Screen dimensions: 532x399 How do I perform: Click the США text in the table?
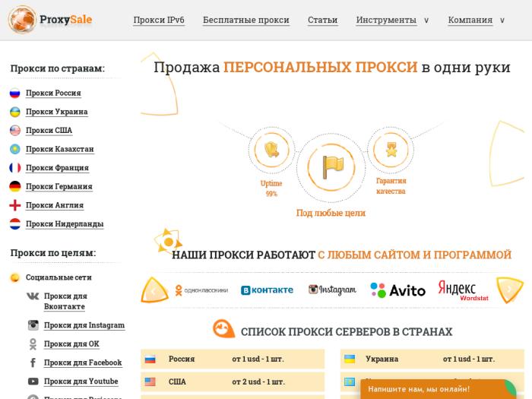[177, 382]
